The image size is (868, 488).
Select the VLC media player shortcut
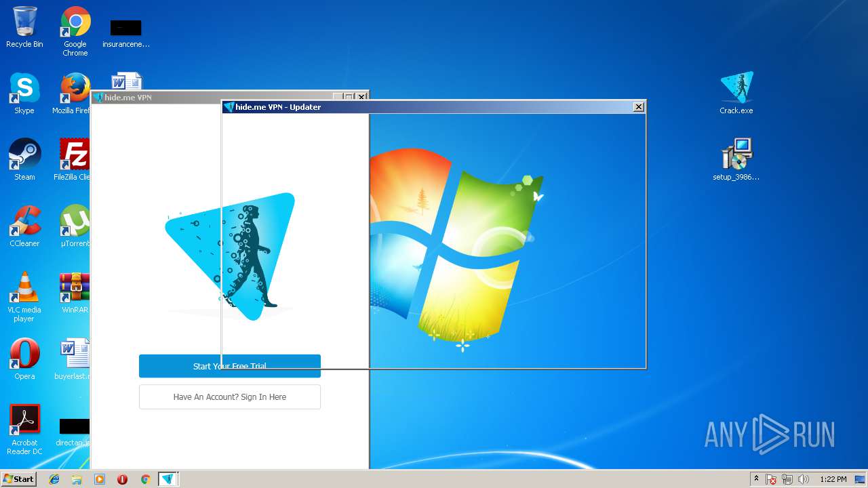click(x=24, y=297)
